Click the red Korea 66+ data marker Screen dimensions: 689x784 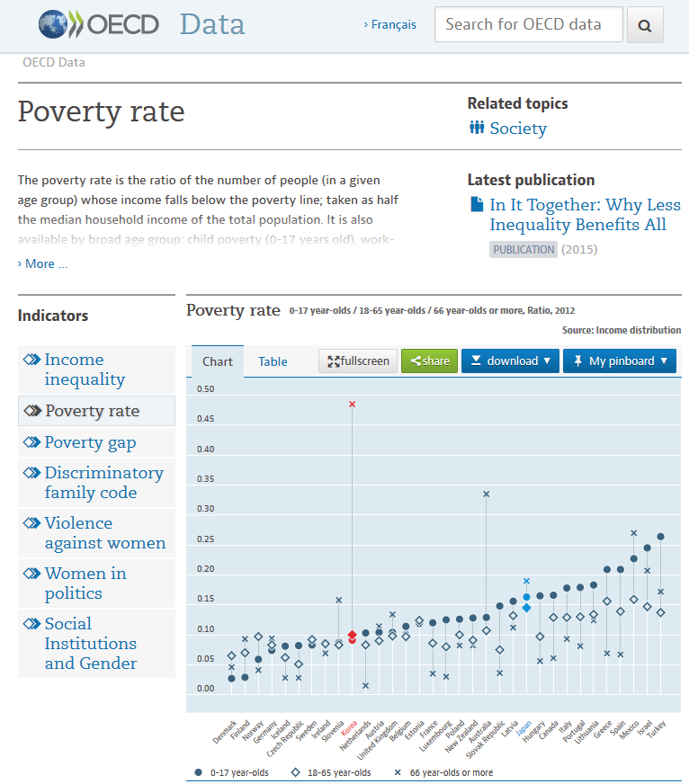[x=353, y=404]
